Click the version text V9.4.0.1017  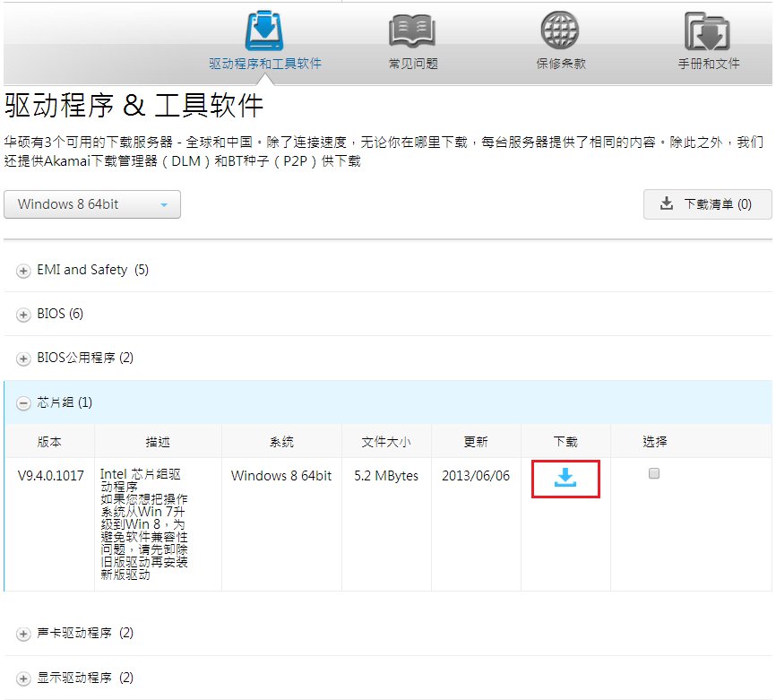(50, 476)
